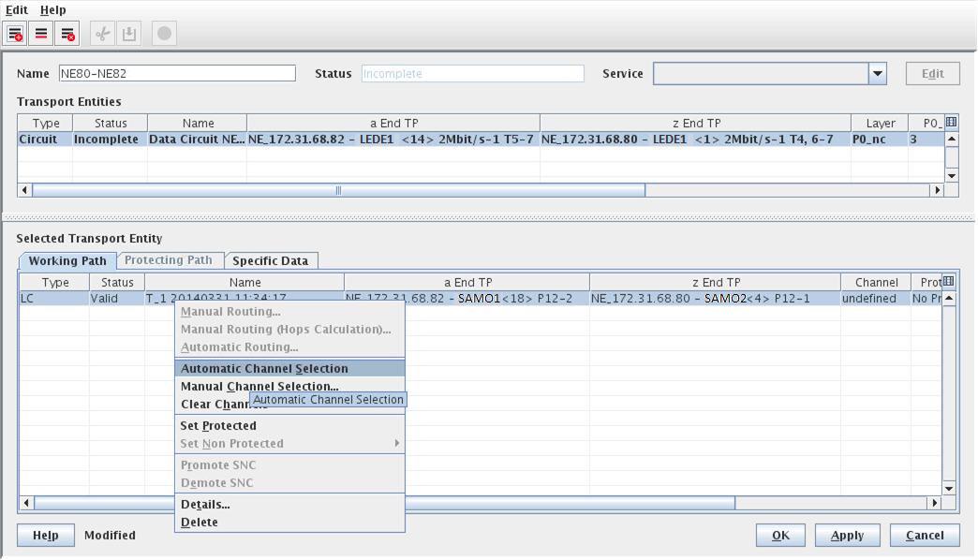Choose Automatic Channel Selection from context menu
Screen dimensions: 978x560
tap(263, 369)
